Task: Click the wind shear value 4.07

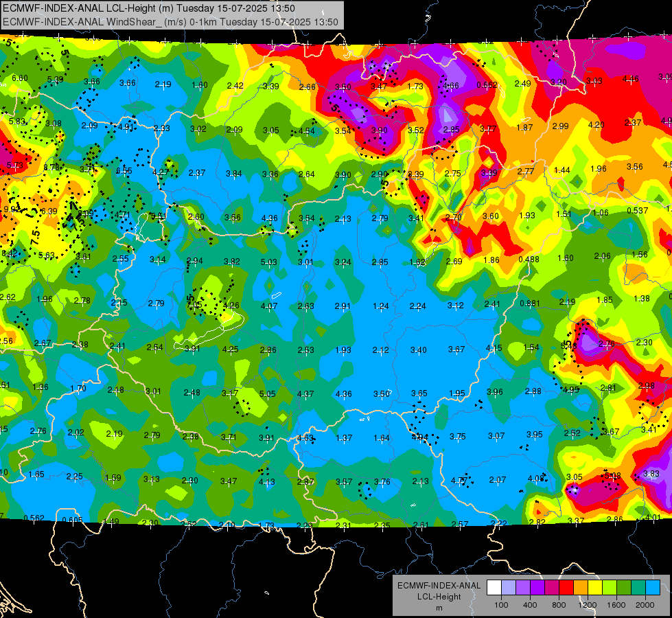Action: (x=268, y=306)
